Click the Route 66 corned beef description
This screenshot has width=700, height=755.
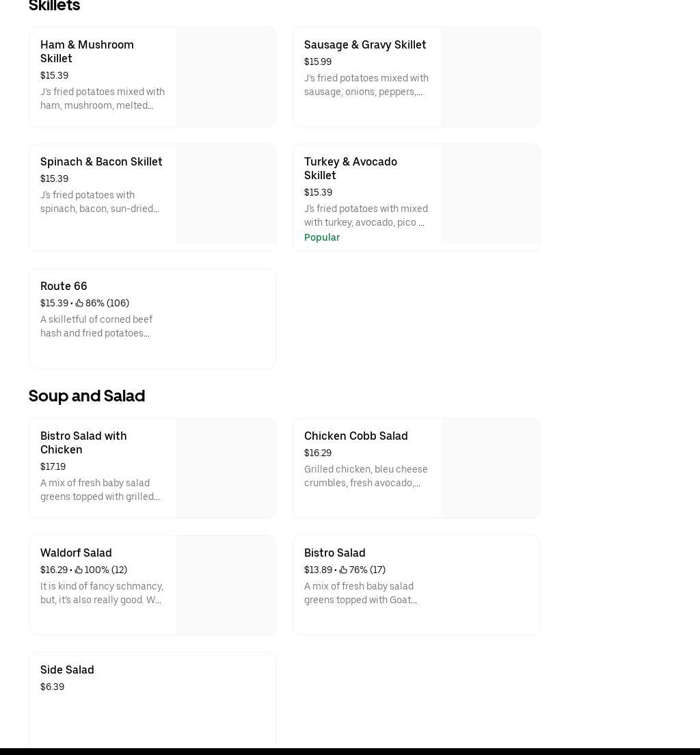(96, 326)
